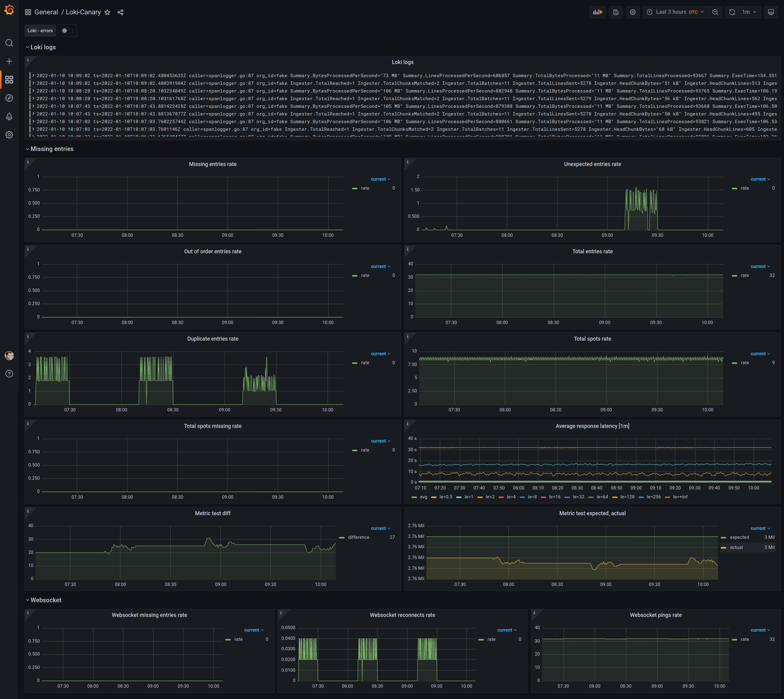Star the Loki-Canary dashboard
This screenshot has width=784, height=699.
tap(107, 12)
